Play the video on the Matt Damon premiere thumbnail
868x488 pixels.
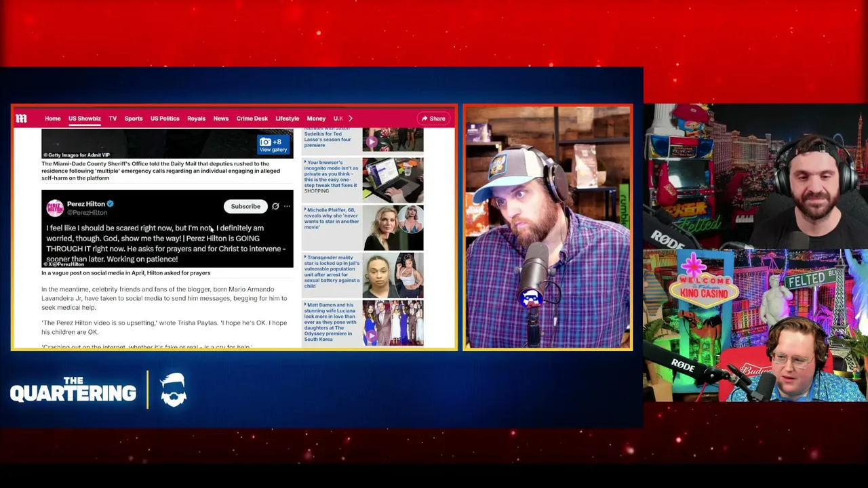(370, 336)
